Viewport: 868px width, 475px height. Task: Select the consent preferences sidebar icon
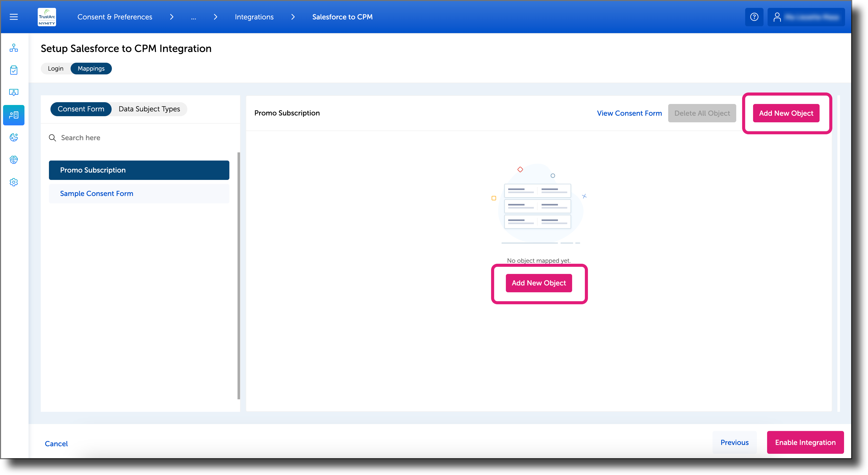click(x=14, y=115)
